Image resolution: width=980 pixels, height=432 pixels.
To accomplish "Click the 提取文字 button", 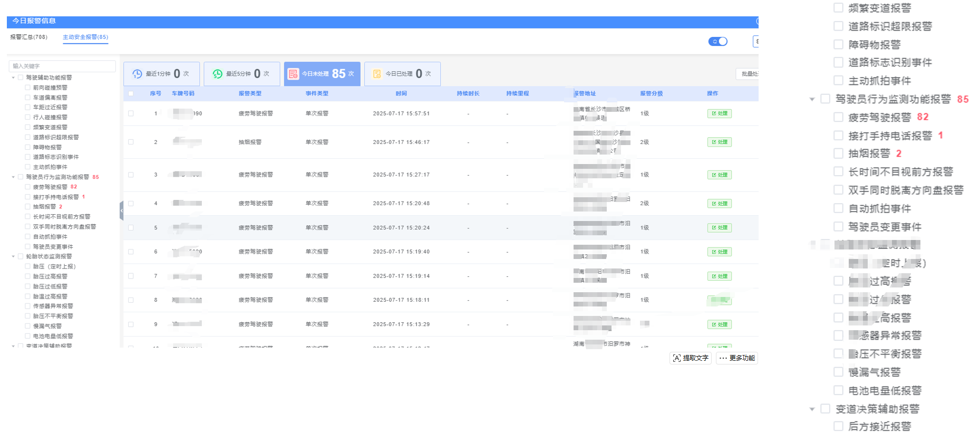I will (x=691, y=358).
